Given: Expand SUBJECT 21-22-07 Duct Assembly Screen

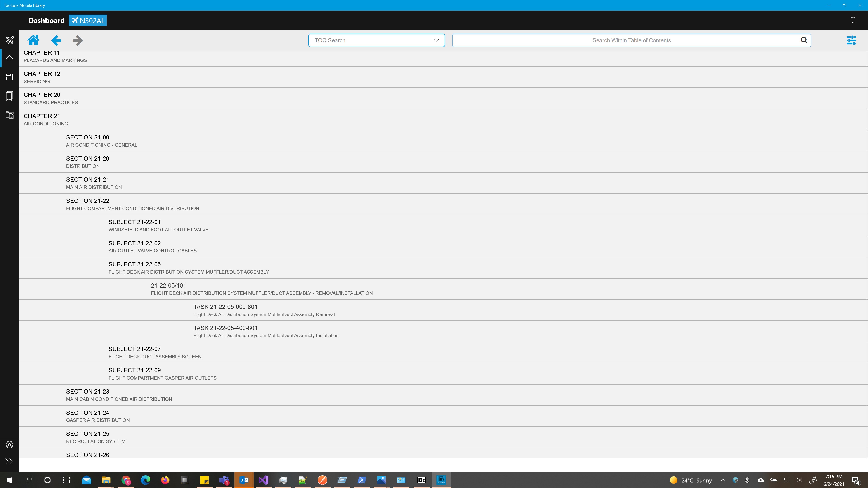Looking at the screenshot, I should coord(134,352).
